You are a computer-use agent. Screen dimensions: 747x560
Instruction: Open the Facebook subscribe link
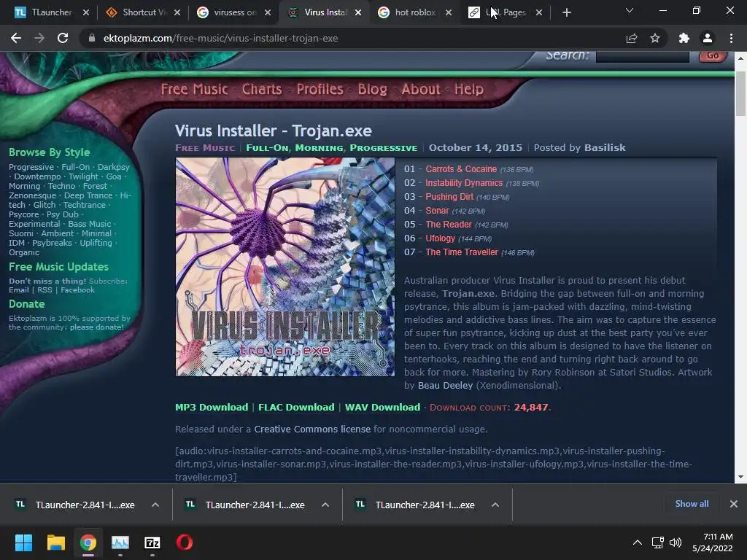coord(77,290)
